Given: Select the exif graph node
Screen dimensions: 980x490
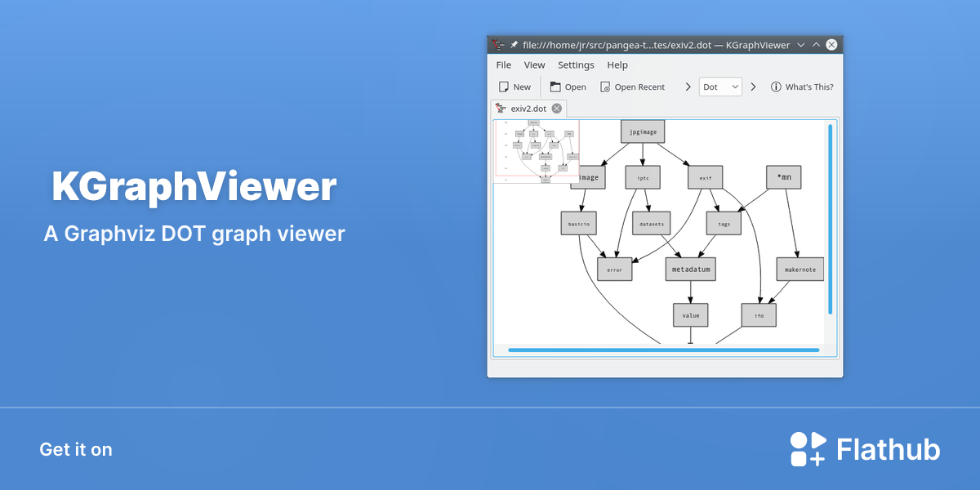Looking at the screenshot, I should pyautogui.click(x=706, y=177).
